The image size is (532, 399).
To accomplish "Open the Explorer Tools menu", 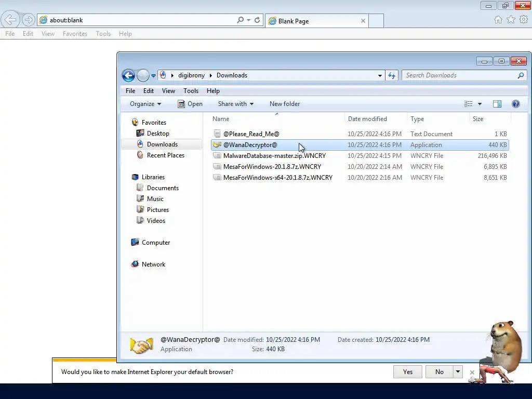I will (191, 91).
